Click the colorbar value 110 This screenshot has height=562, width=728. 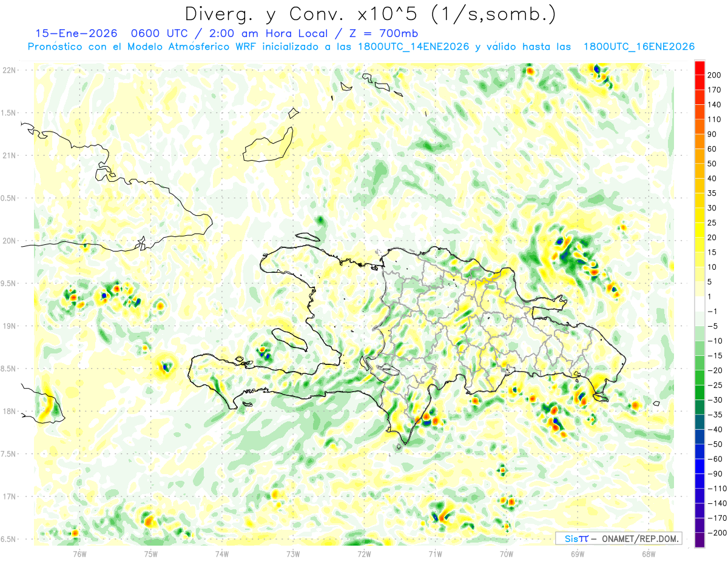coord(714,119)
